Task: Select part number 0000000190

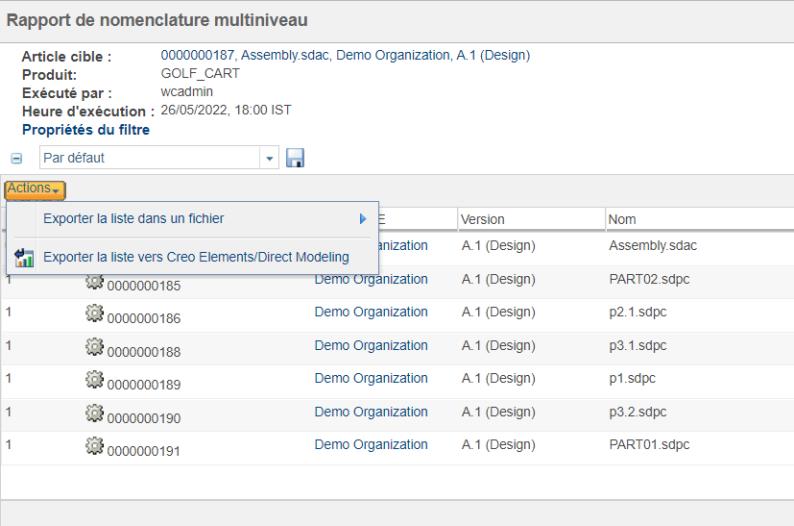Action: [x=144, y=418]
